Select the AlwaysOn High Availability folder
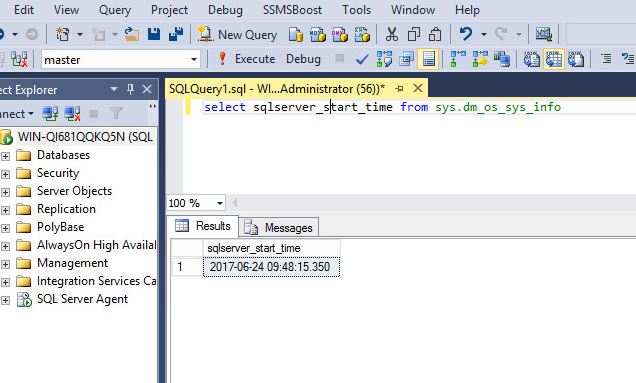The image size is (636, 383). coord(97,245)
